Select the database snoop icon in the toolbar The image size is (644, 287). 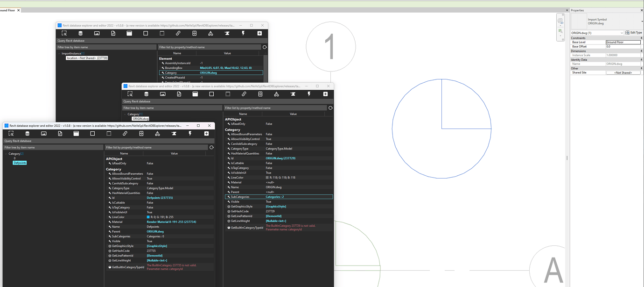pos(27,133)
